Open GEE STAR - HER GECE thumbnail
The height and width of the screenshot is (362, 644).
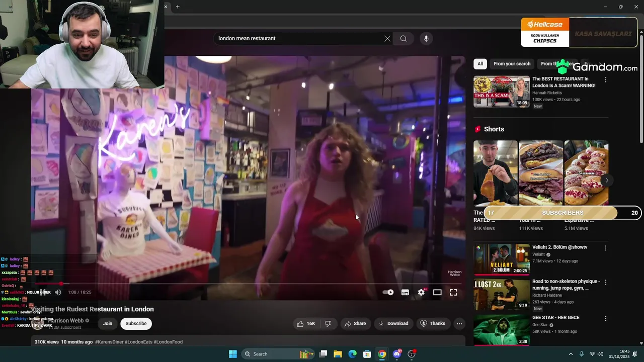502,330
